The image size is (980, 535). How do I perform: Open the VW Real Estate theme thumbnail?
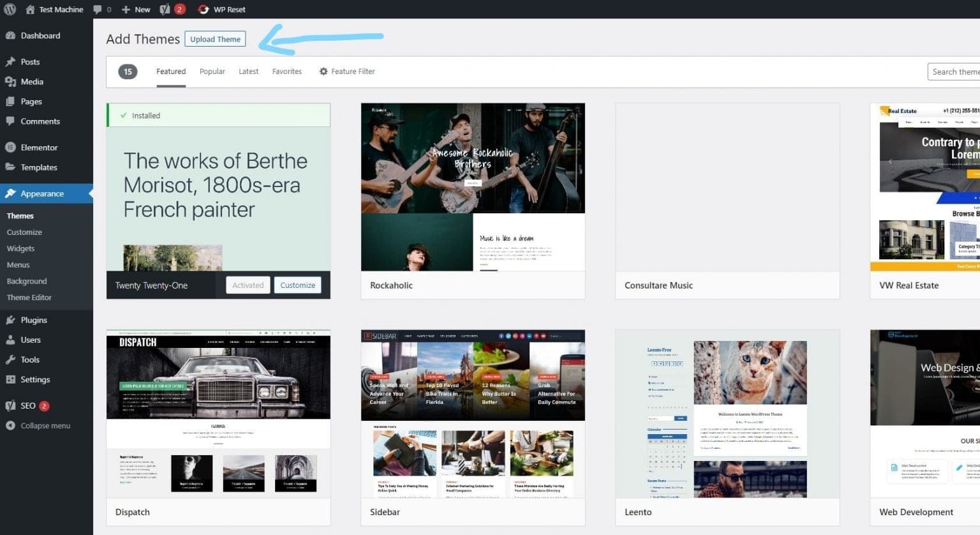coord(925,187)
